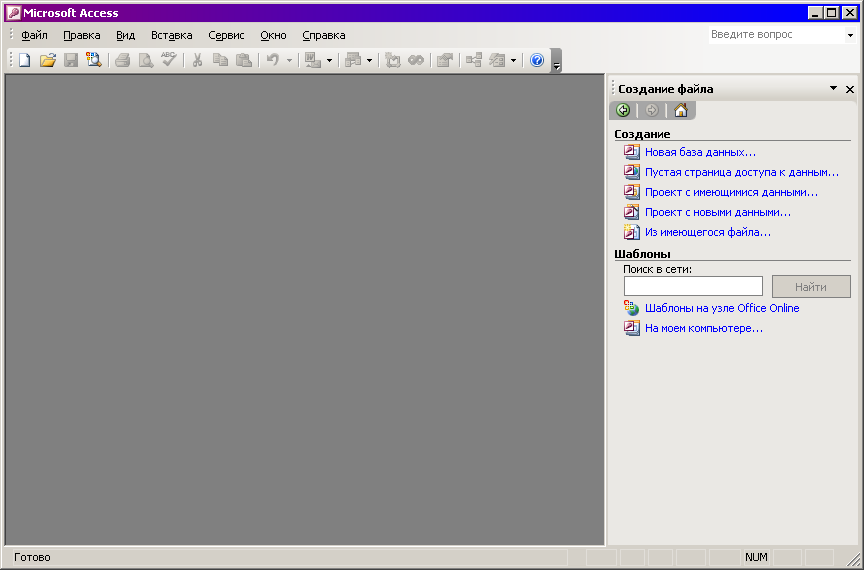Open the Окно menu

point(273,35)
